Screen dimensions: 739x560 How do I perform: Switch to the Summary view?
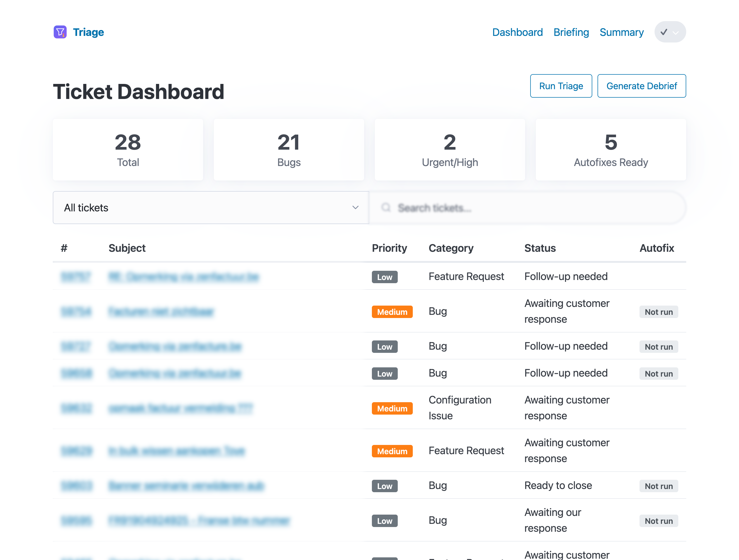pyautogui.click(x=621, y=32)
